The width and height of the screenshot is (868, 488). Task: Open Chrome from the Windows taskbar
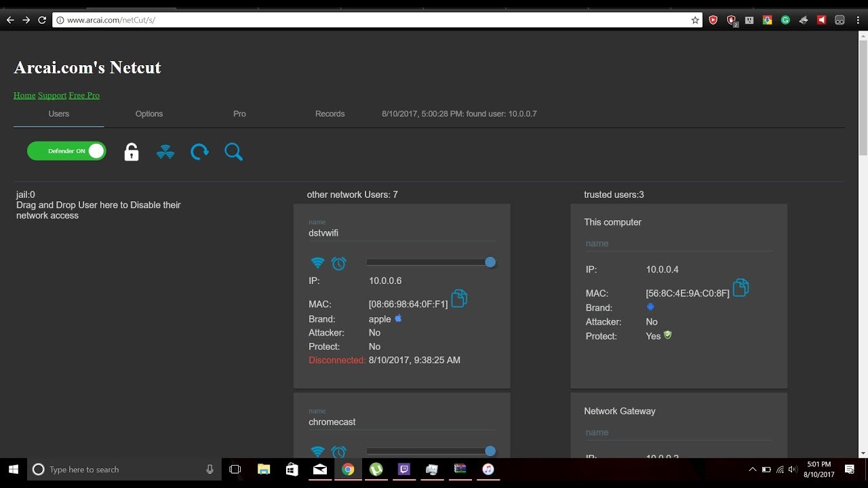(x=348, y=469)
